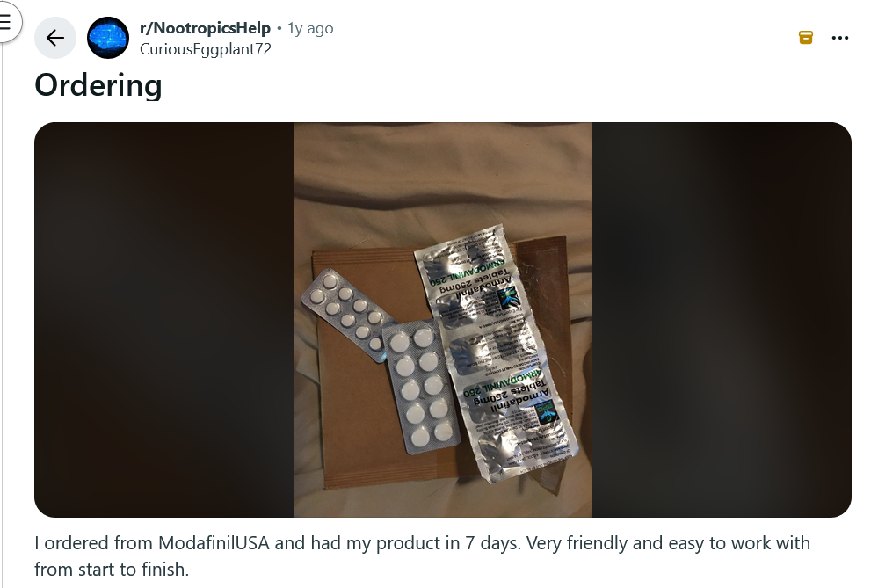Click the dark blurred area left of photo
The height and width of the screenshot is (588, 871).
[164, 320]
